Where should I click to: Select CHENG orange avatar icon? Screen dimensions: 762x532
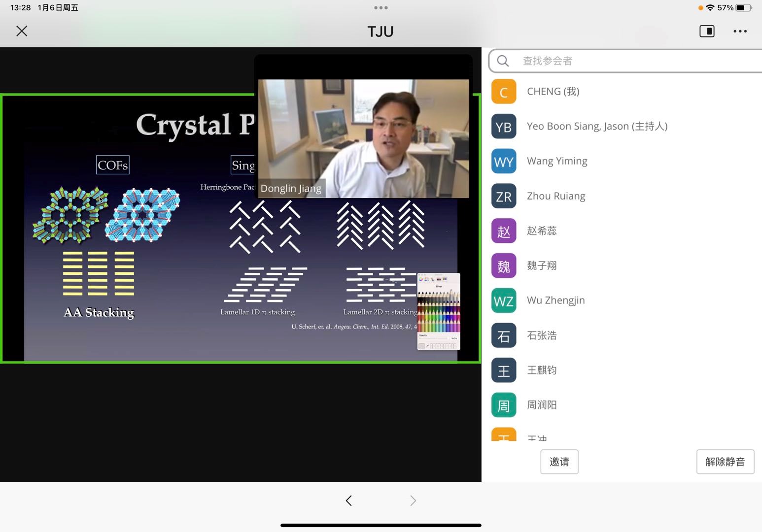[x=504, y=92]
